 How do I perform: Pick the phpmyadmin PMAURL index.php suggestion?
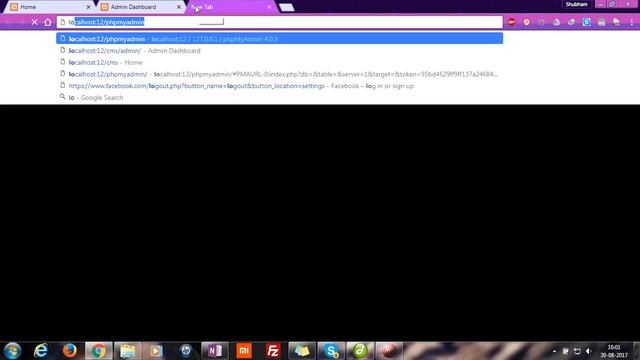coord(280,74)
